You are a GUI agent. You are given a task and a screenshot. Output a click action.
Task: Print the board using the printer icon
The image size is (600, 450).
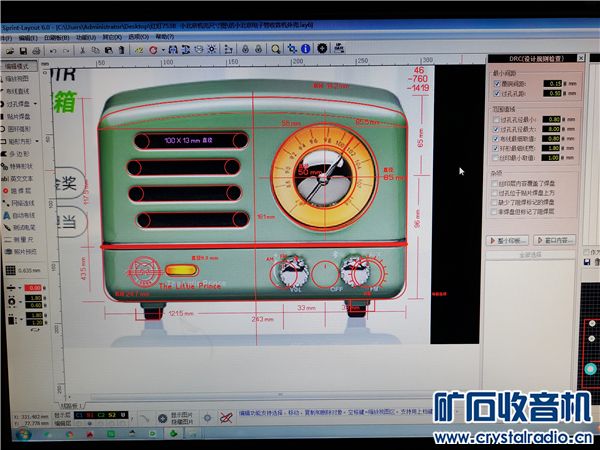coord(36,51)
